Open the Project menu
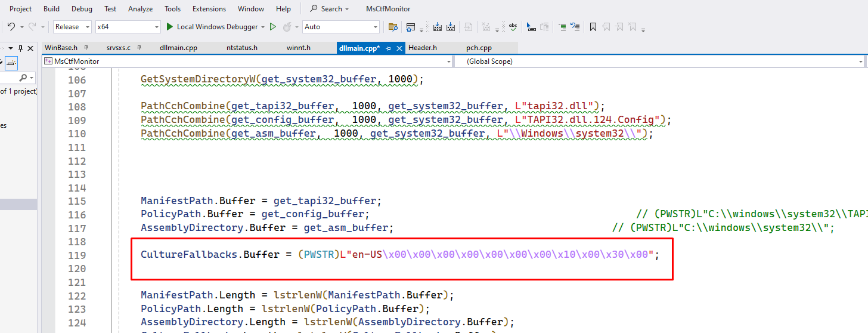868x333 pixels. coord(21,9)
